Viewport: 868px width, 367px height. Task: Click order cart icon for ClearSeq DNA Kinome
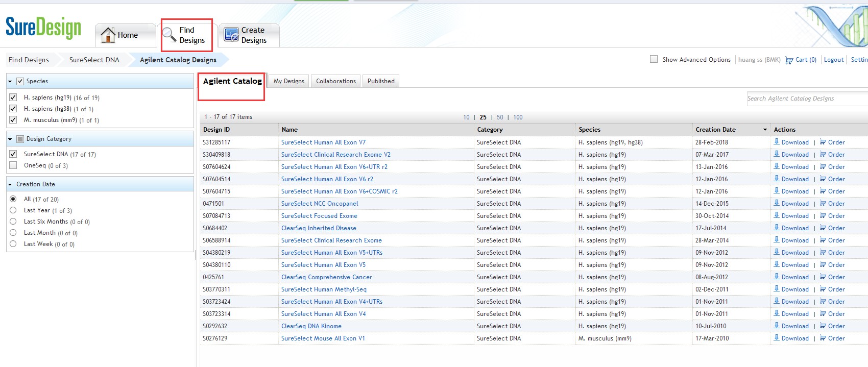pyautogui.click(x=823, y=326)
